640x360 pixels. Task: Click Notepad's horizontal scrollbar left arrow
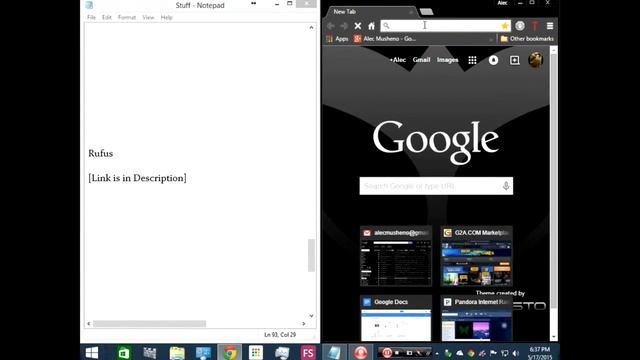[89, 324]
